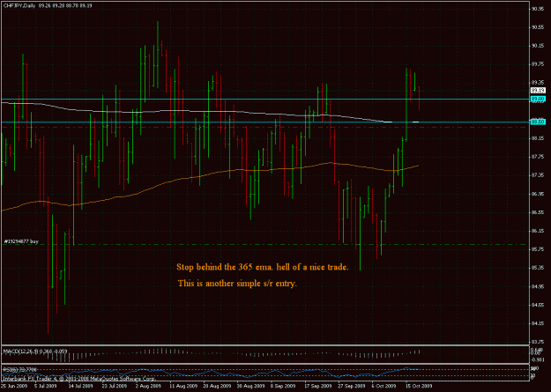Click the 84.95 price axis label
The width and height of the screenshot is (551, 392).
point(538,286)
